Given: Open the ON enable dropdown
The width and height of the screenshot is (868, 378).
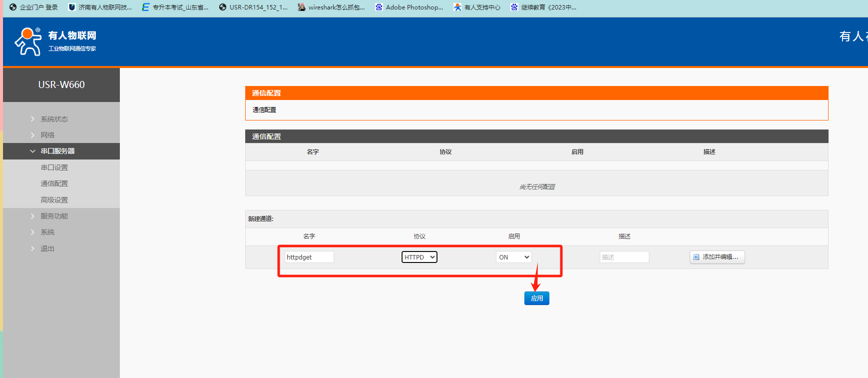Looking at the screenshot, I should click(x=513, y=257).
